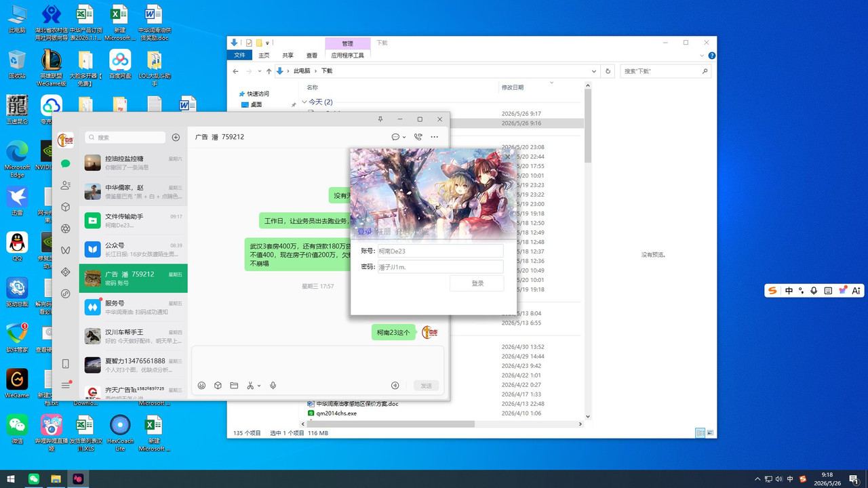This screenshot has width=868, height=488.
Task: Expand the Explorer ribbon with the chevron
Action: [x=702, y=56]
